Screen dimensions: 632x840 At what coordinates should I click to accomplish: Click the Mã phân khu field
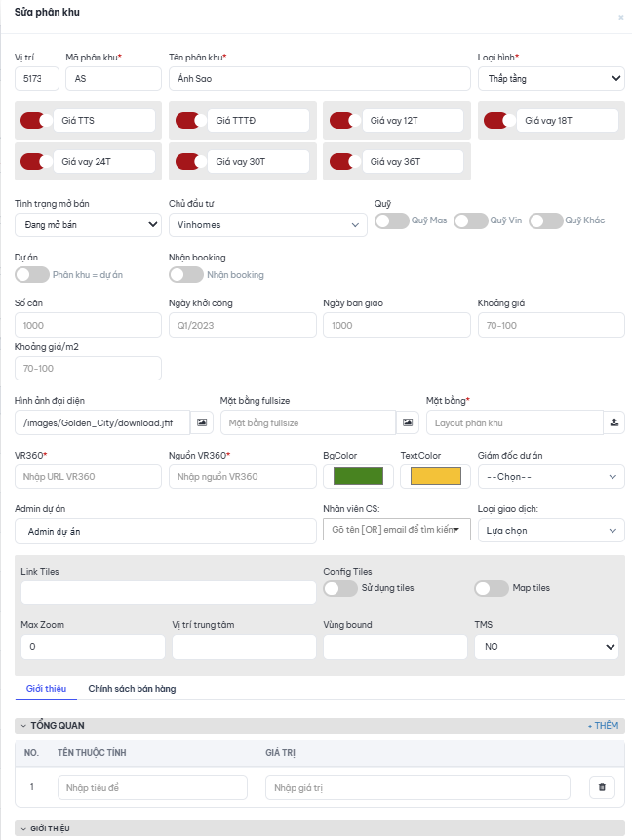click(x=113, y=79)
